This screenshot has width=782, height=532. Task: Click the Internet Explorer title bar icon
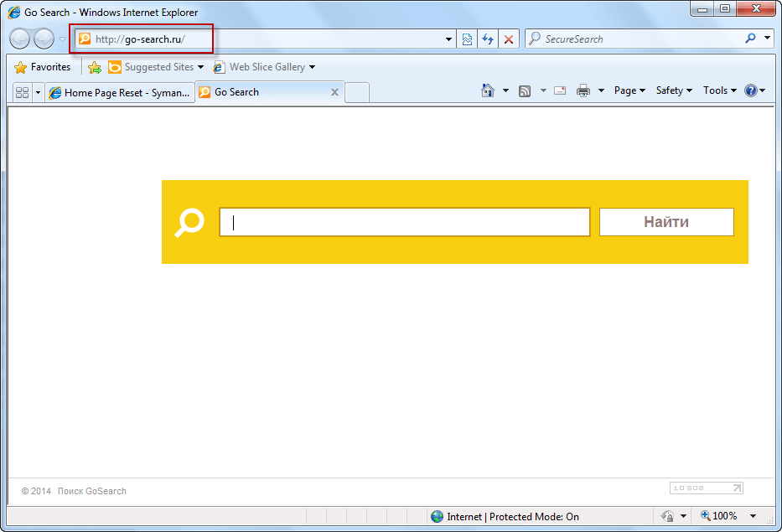pos(14,12)
